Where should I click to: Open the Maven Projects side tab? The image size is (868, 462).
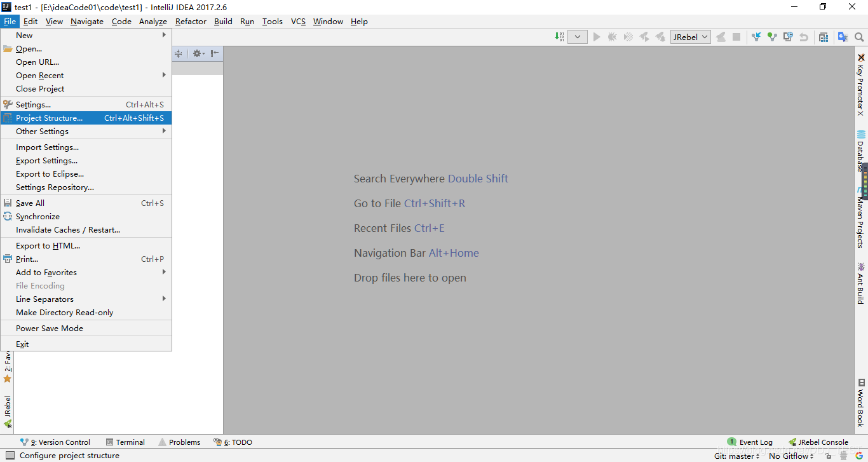pos(861,217)
